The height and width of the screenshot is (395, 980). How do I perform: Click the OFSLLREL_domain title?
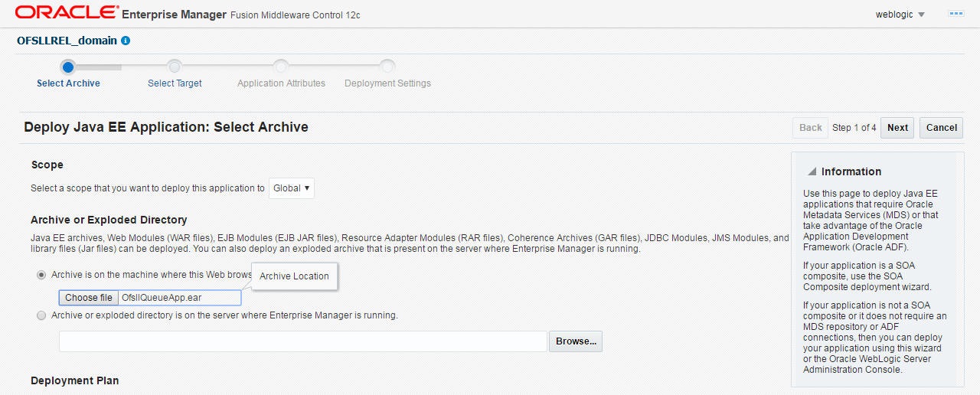click(67, 41)
